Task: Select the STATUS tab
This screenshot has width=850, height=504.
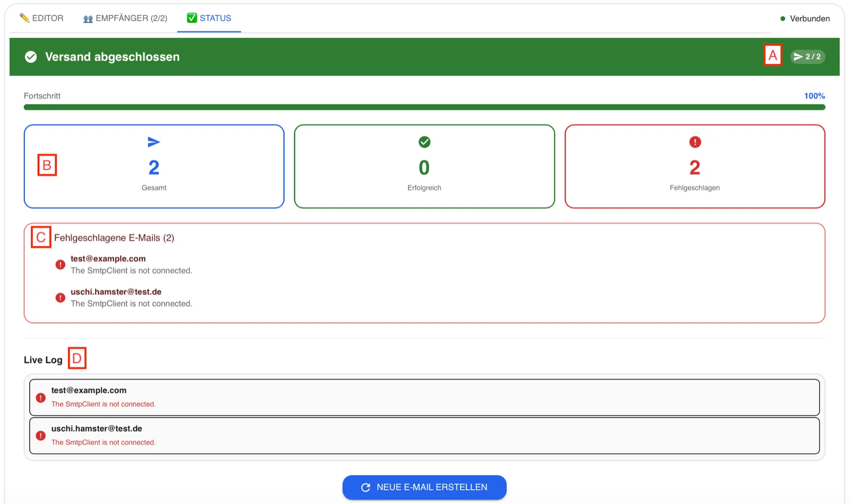Action: (209, 18)
